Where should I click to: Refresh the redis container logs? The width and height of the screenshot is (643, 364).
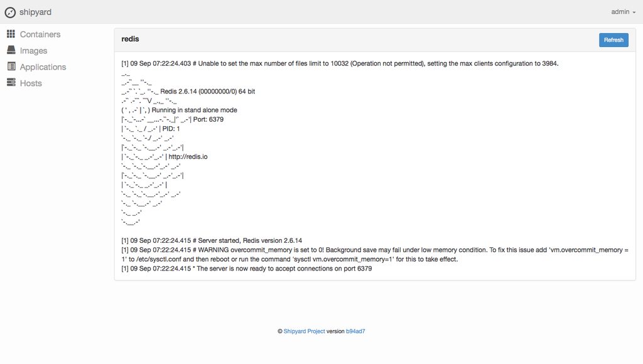(x=613, y=40)
